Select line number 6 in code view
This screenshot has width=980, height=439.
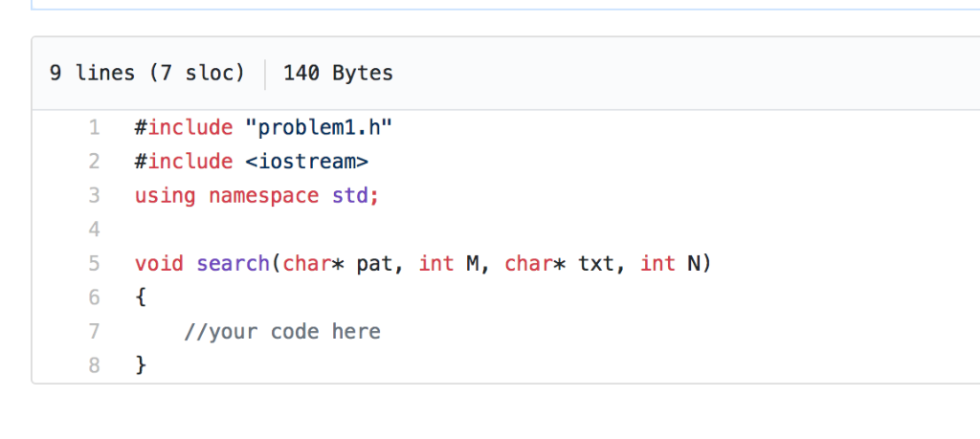[x=95, y=297]
